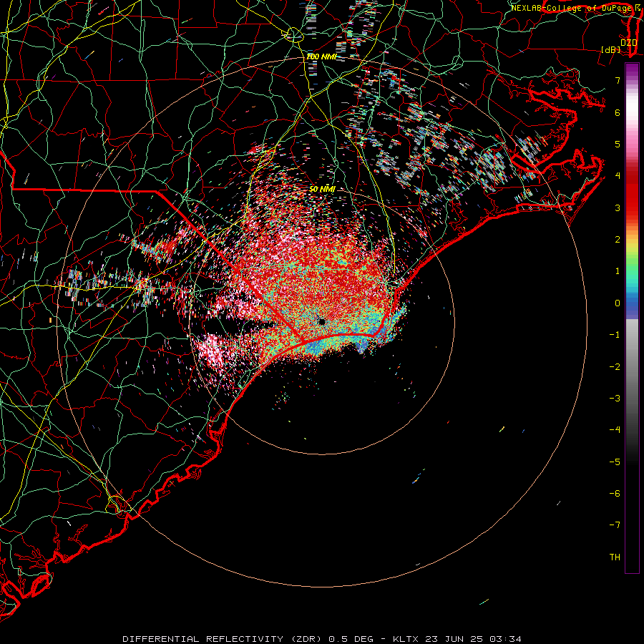Click the 0.5 DEG elevation text
644x644 pixels.
(351, 639)
